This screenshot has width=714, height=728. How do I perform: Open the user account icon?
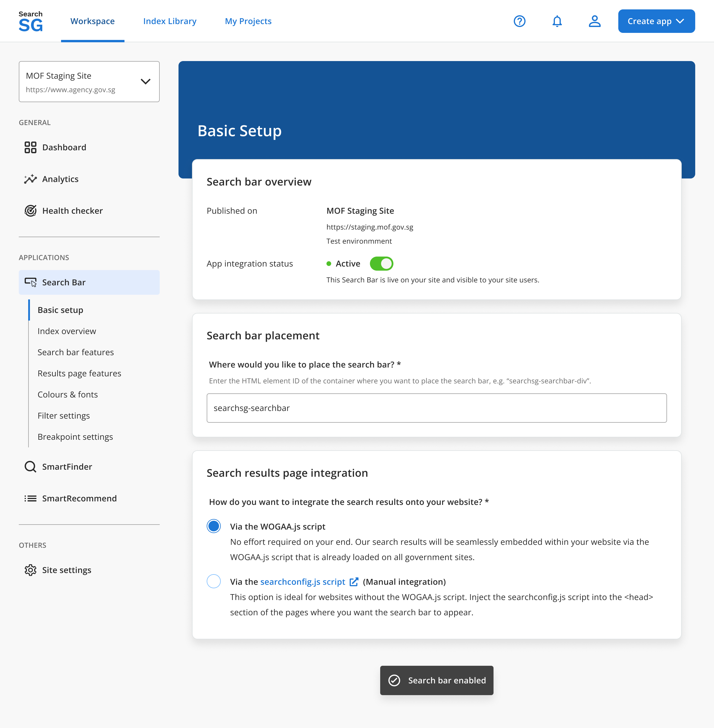(x=595, y=21)
